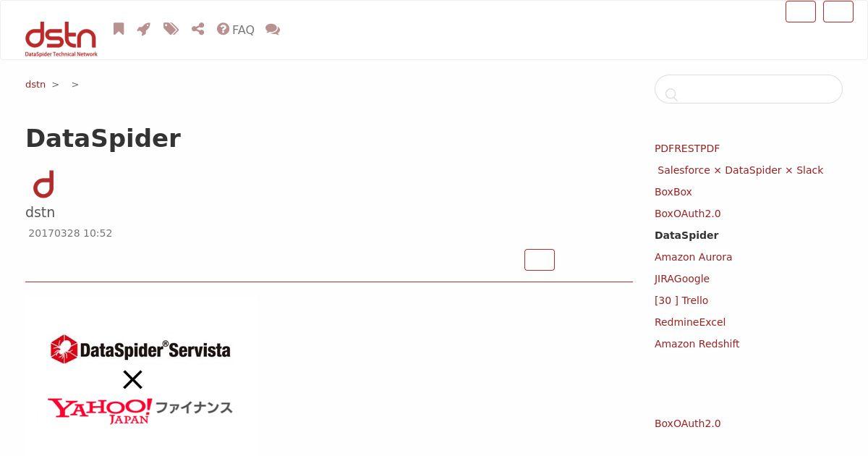Open the tags icon in header
868x456 pixels.
pos(171,29)
